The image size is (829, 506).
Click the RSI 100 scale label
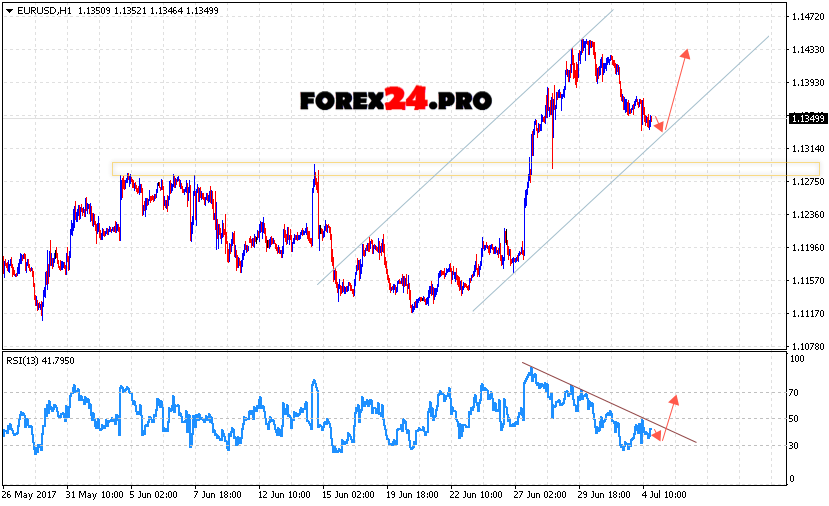point(797,357)
